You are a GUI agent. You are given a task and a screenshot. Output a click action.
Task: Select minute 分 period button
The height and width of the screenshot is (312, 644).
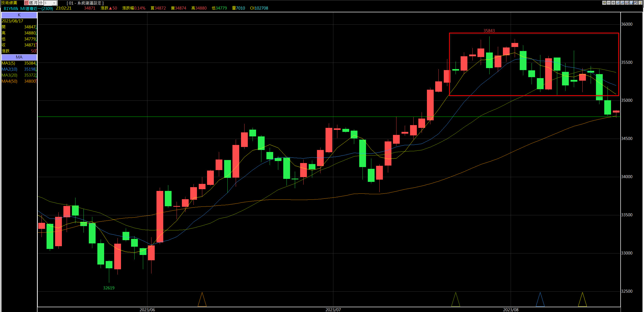coord(41,3)
